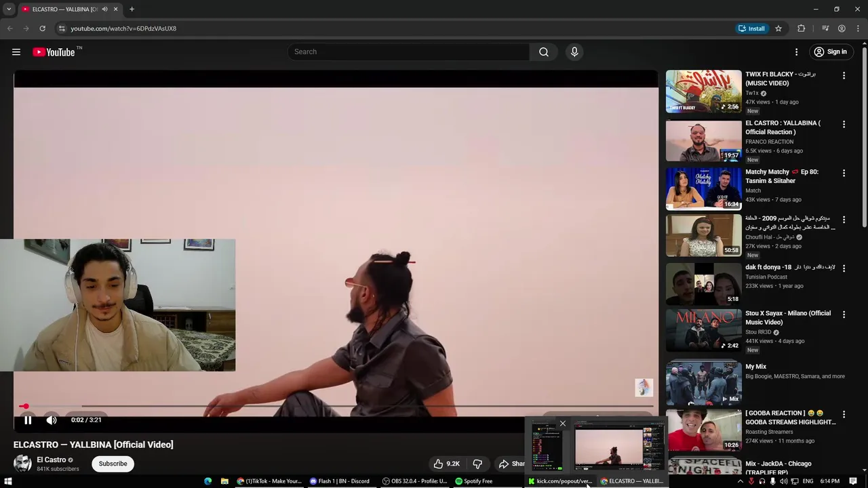
Task: Share the video
Action: [511, 464]
